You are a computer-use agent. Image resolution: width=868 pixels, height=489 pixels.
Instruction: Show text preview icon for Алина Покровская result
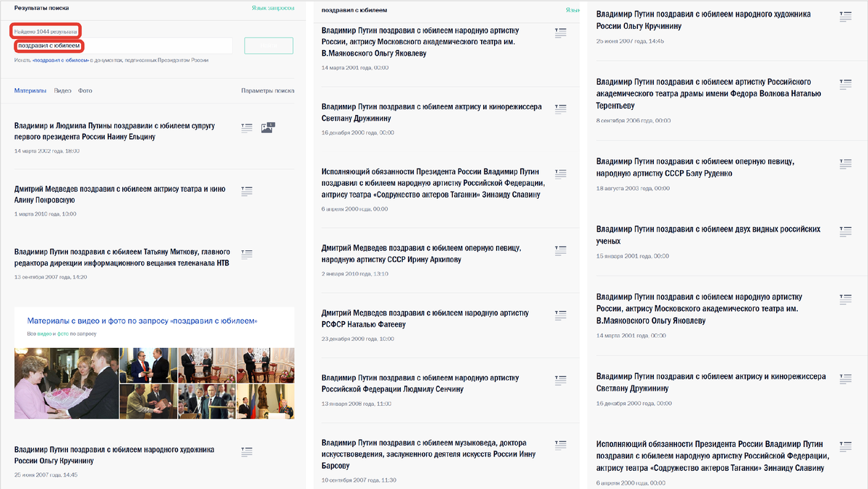pyautogui.click(x=247, y=191)
